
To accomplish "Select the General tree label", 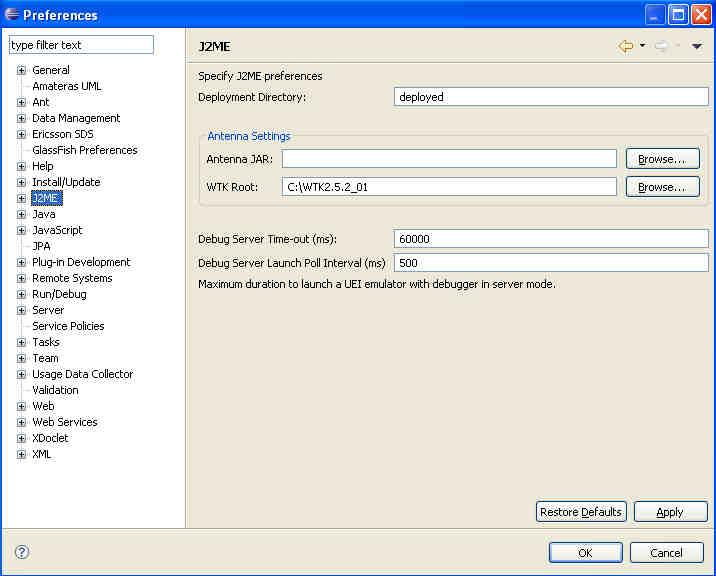I will click(x=51, y=70).
